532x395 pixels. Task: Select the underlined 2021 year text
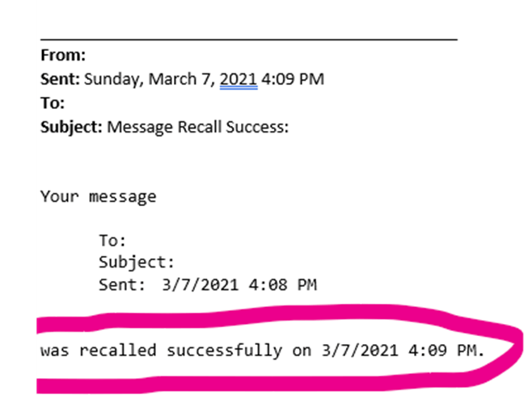point(239,79)
